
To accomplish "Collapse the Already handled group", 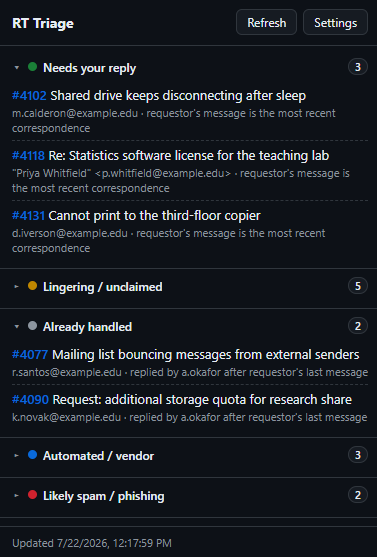I will coord(189,326).
